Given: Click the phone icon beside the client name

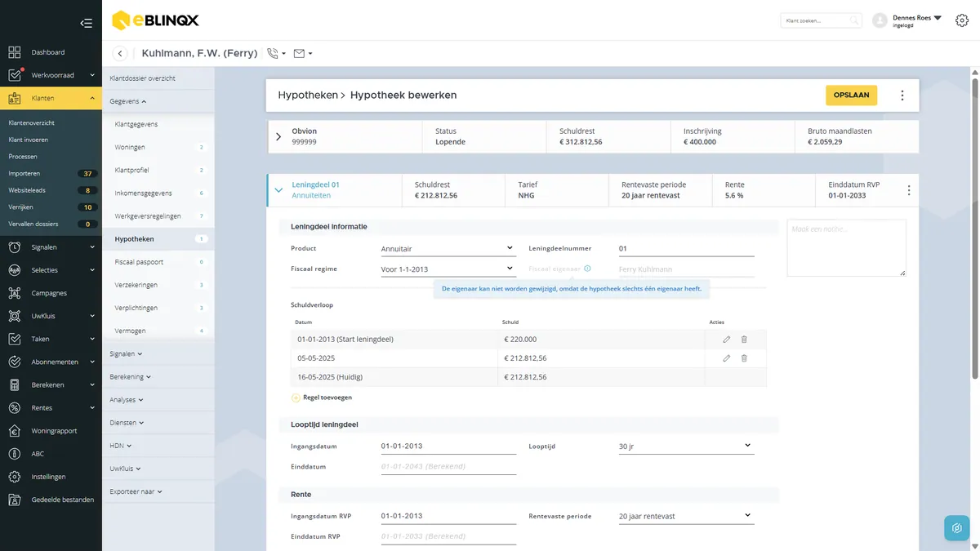Looking at the screenshot, I should 273,54.
